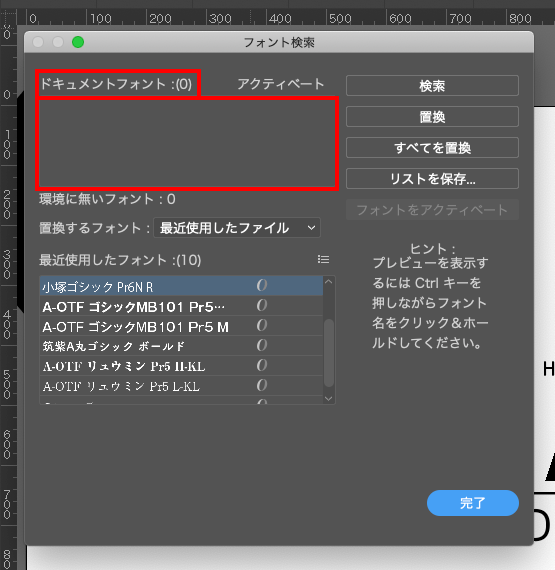The image size is (555, 570).
Task: Select the truncated A-OTF ゴシックMB101 Pr5… row
Action: [181, 306]
